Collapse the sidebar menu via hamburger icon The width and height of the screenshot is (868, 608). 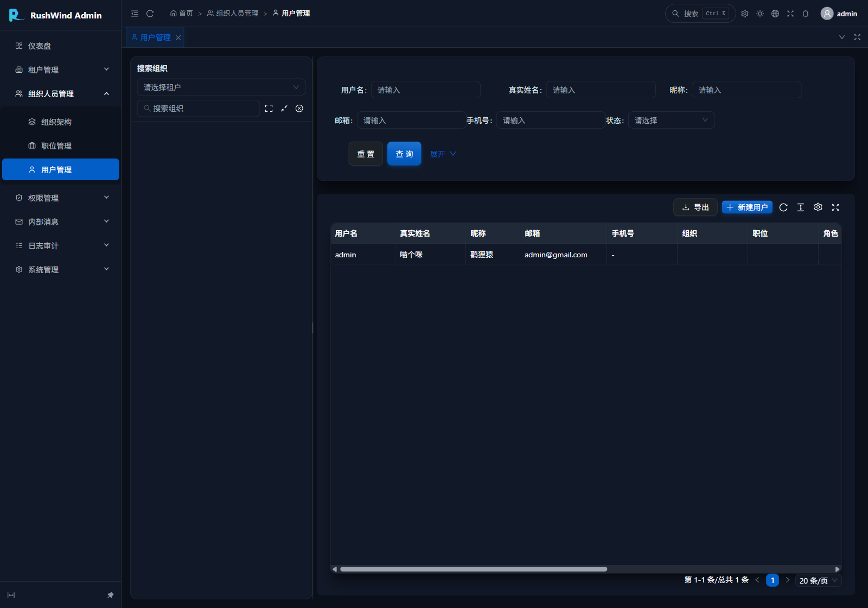pos(135,14)
